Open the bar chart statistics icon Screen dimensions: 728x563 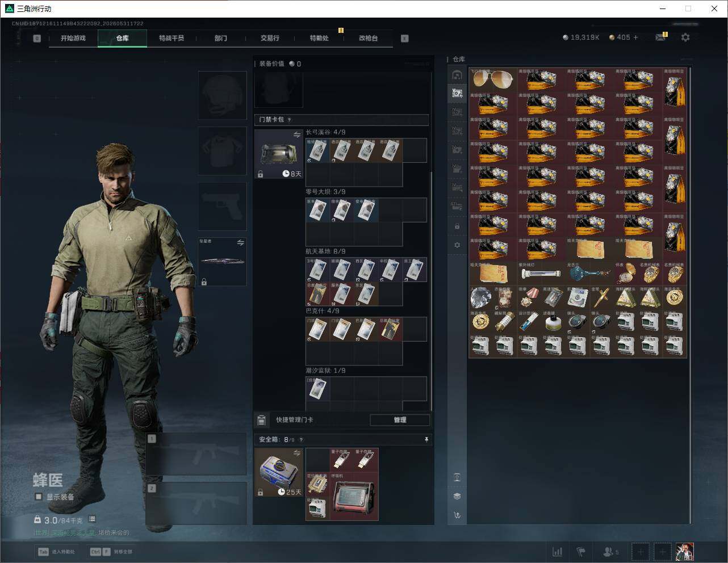558,552
